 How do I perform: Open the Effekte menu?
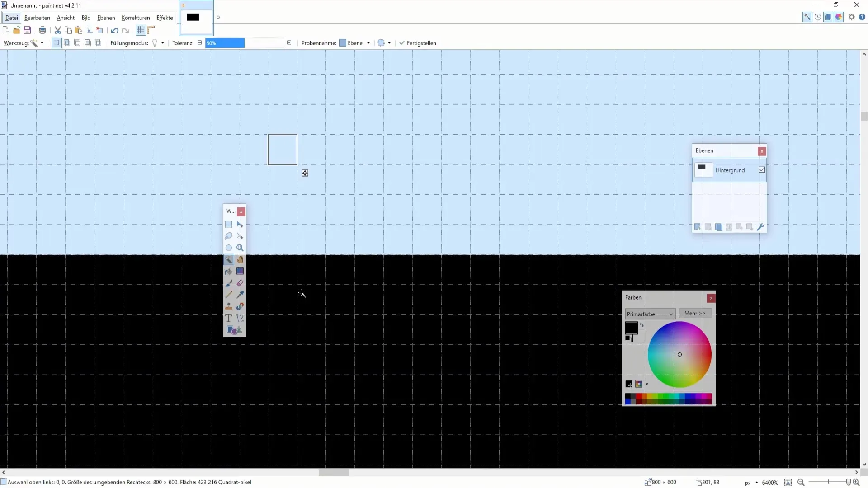[165, 18]
